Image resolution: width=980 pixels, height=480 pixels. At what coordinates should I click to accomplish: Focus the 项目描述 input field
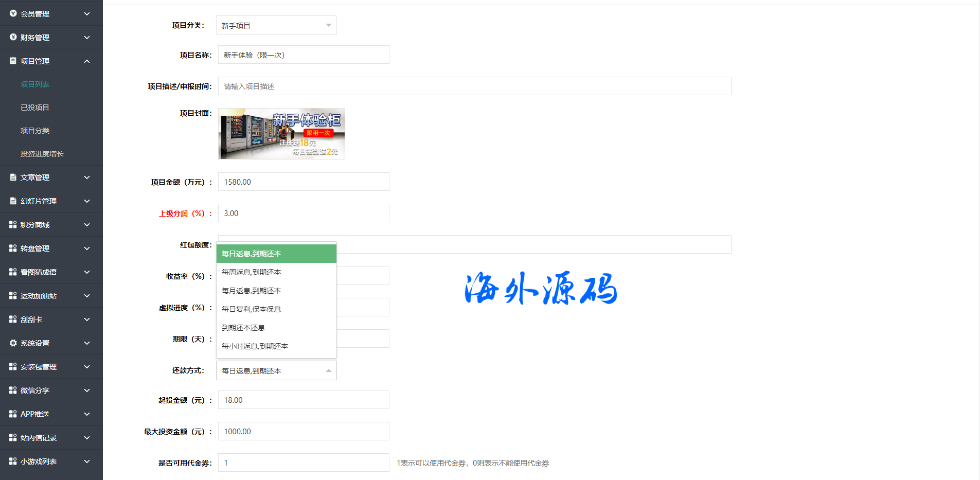tap(474, 86)
